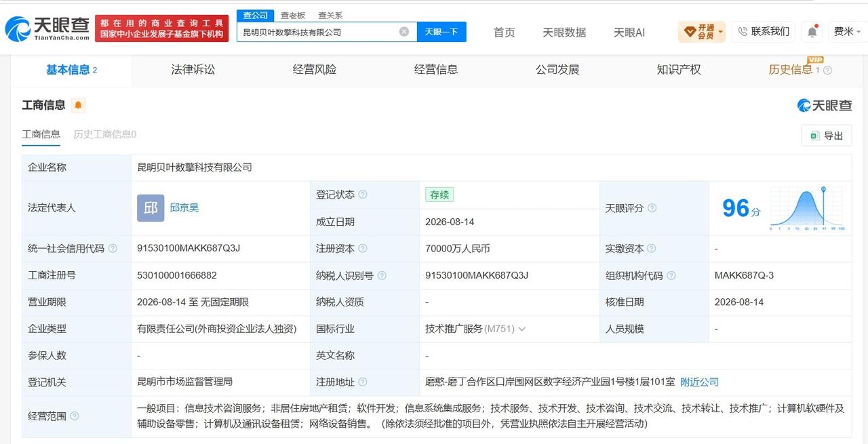This screenshot has height=444, width=868.
Task: Click help icon next to 历史信息 tab
Action: click(827, 70)
